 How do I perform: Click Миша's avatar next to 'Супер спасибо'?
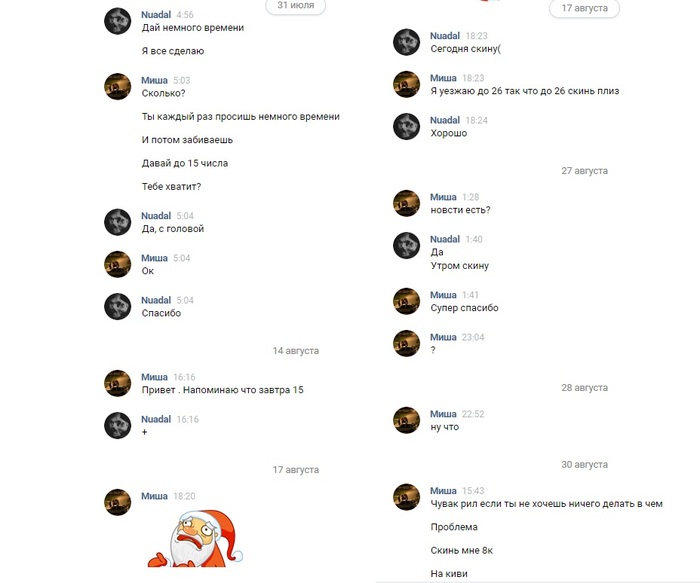(x=406, y=301)
